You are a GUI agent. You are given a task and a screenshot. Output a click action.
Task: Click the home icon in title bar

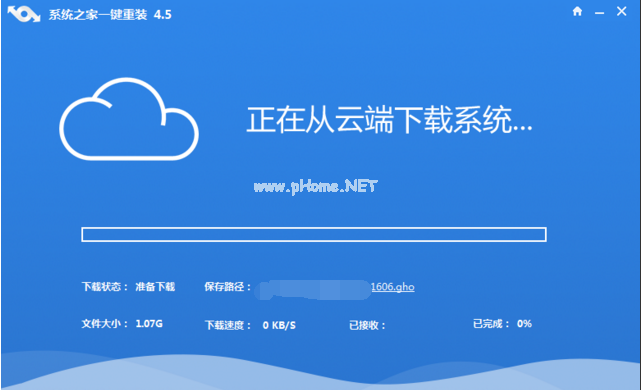click(577, 11)
